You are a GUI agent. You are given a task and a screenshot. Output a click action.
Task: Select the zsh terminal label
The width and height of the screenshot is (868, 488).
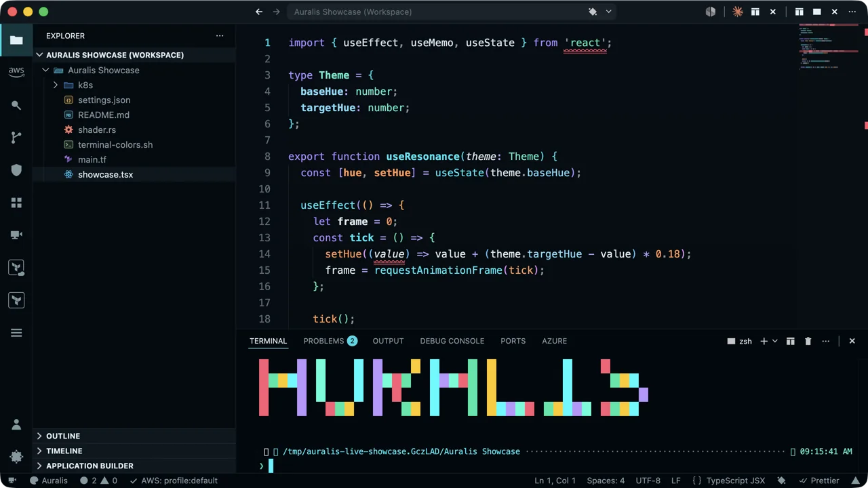pos(739,341)
